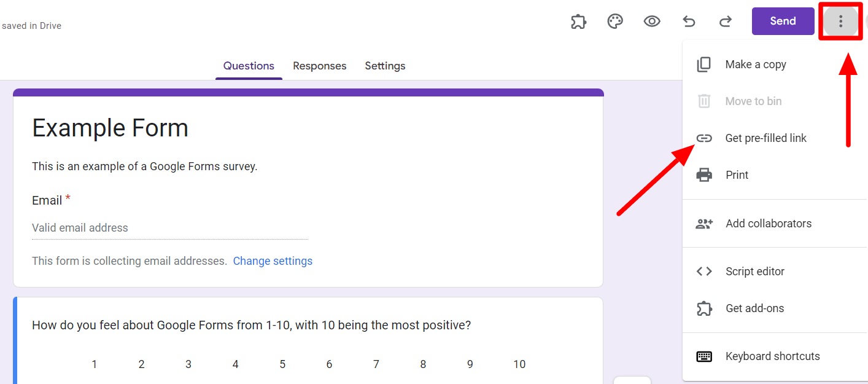
Task: Click the number 5 scale label
Action: 282,364
